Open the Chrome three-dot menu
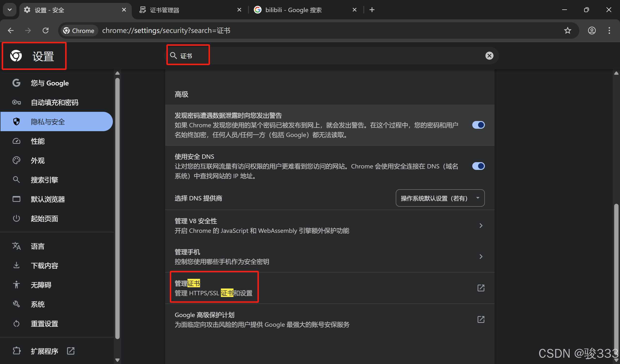 (609, 30)
